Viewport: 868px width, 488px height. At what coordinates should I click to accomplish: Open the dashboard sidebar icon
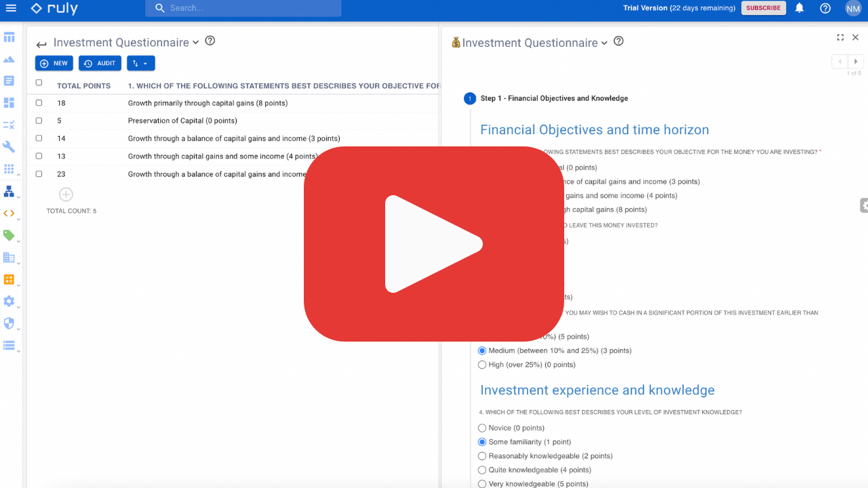(9, 102)
